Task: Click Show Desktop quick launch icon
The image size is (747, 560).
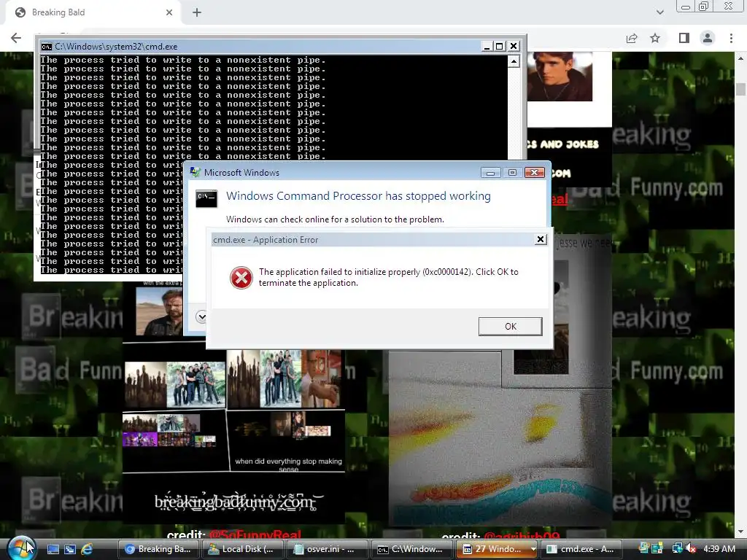Action: (53, 549)
